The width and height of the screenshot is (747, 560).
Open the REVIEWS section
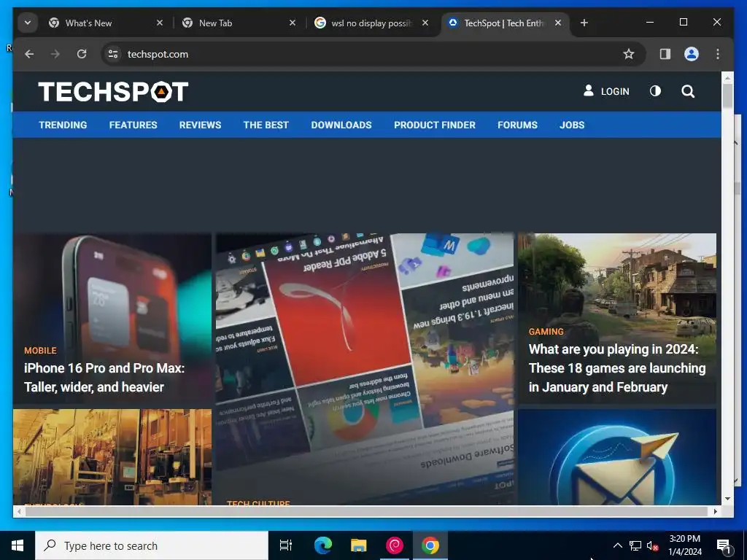(x=200, y=125)
